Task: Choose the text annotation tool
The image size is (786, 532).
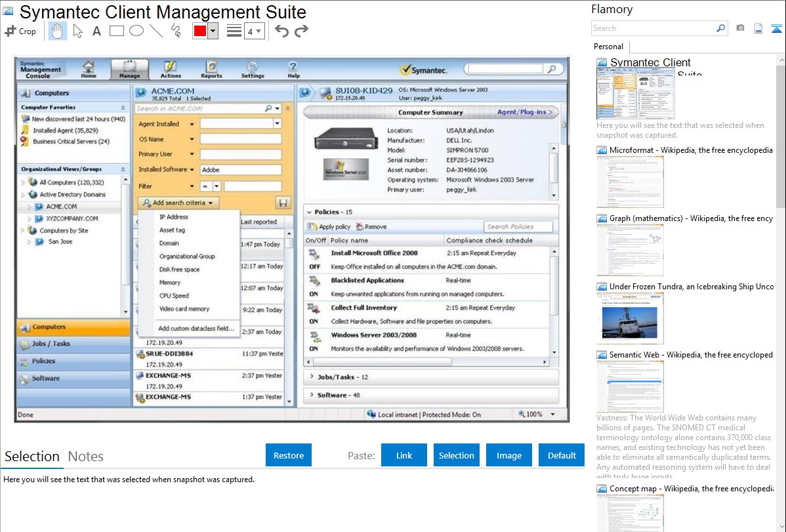Action: point(96,31)
